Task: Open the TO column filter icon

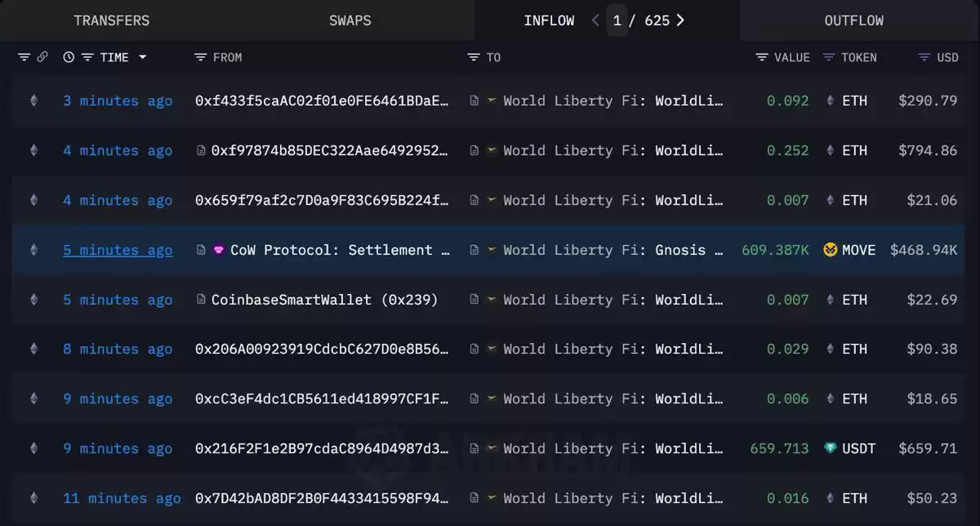Action: pyautogui.click(x=473, y=57)
